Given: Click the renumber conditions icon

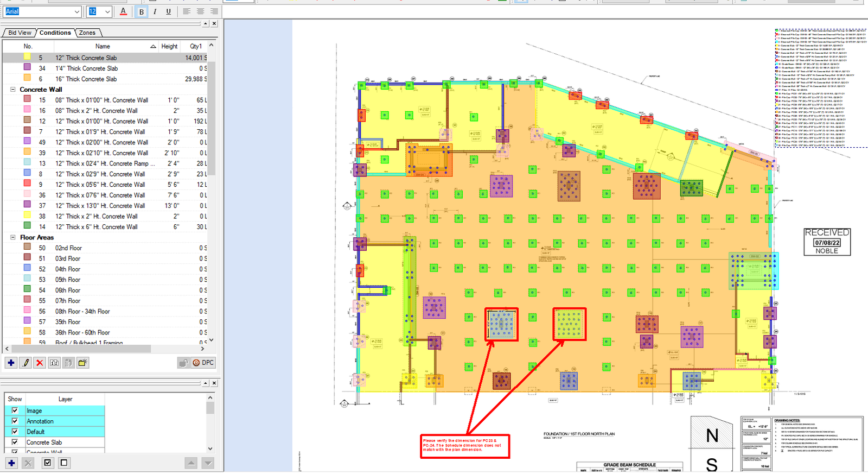Looking at the screenshot, I should (54, 363).
